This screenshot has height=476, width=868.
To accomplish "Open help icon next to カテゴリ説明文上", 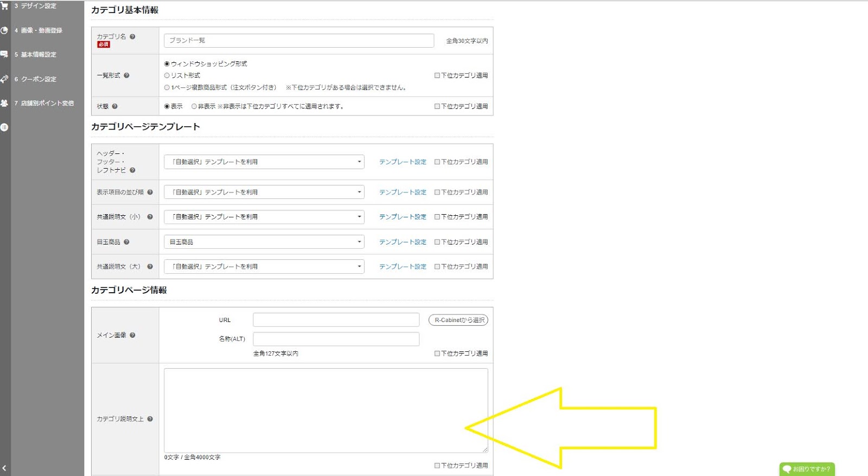I will point(150,419).
